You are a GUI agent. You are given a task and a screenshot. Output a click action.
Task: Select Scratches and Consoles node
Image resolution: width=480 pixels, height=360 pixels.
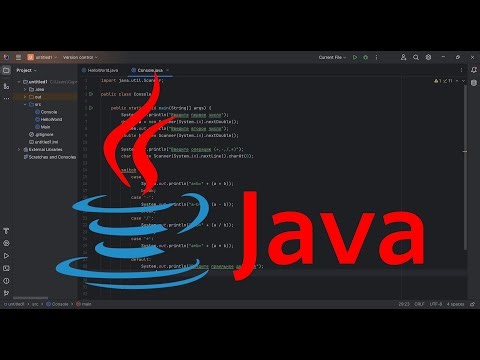[x=50, y=157]
